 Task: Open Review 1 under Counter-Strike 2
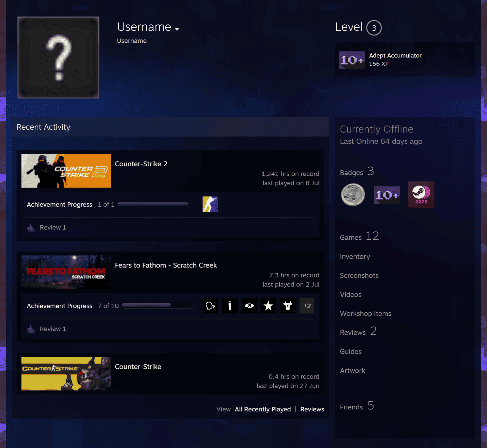point(53,227)
